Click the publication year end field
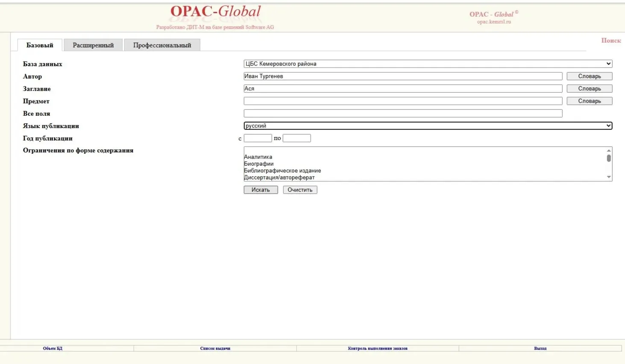Image resolution: width=625 pixels, height=364 pixels. tap(296, 138)
